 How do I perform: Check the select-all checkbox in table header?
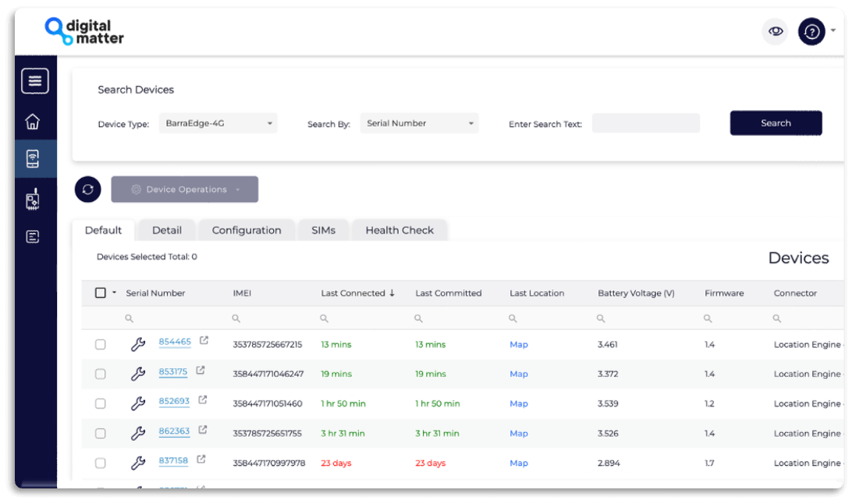101,293
